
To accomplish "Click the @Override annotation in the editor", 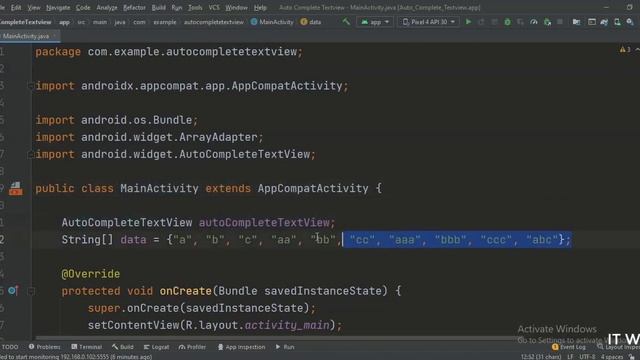I will pyautogui.click(x=91, y=274).
